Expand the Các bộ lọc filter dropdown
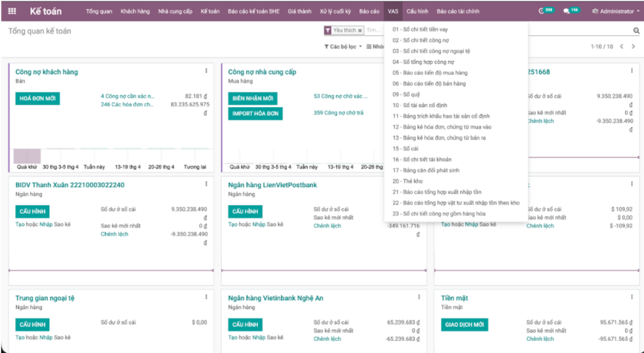The image size is (644, 353). 343,47
